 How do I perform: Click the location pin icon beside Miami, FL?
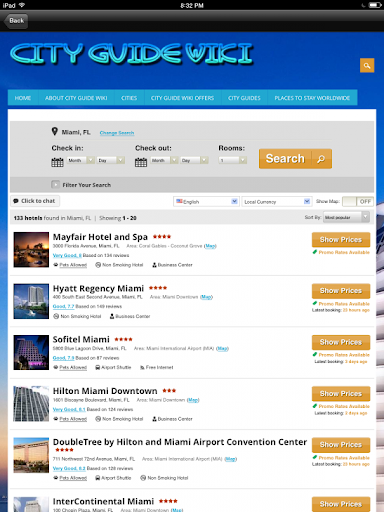coord(55,131)
